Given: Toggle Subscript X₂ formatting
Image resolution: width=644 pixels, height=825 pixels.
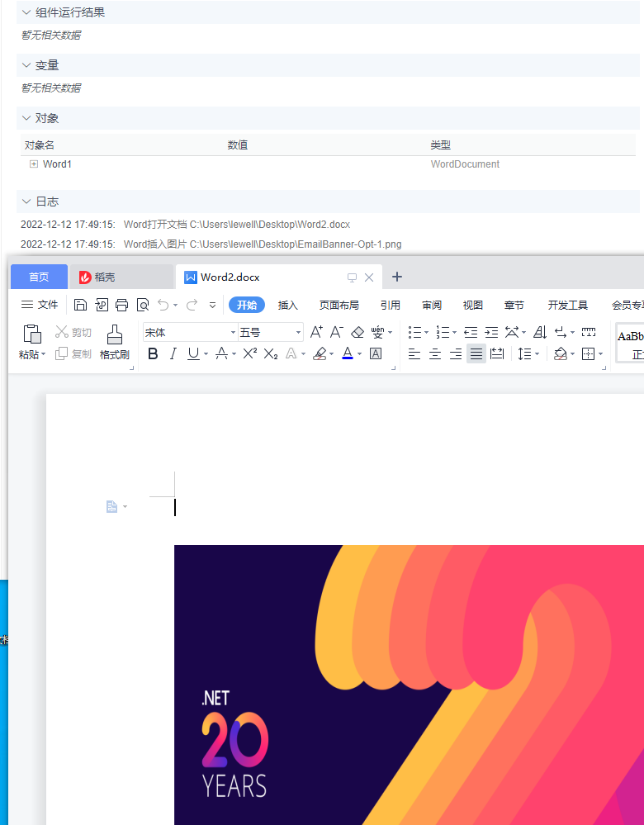Looking at the screenshot, I should coord(271,354).
